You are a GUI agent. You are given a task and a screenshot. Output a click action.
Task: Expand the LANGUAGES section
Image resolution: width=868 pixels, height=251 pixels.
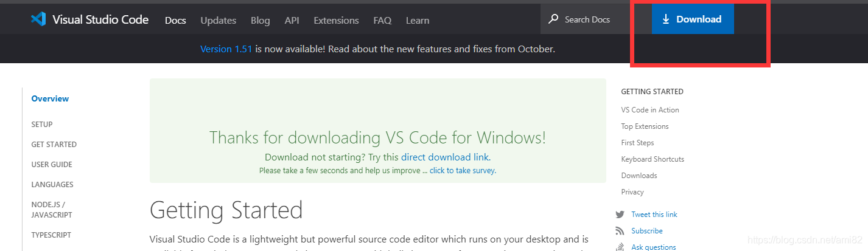(52, 185)
